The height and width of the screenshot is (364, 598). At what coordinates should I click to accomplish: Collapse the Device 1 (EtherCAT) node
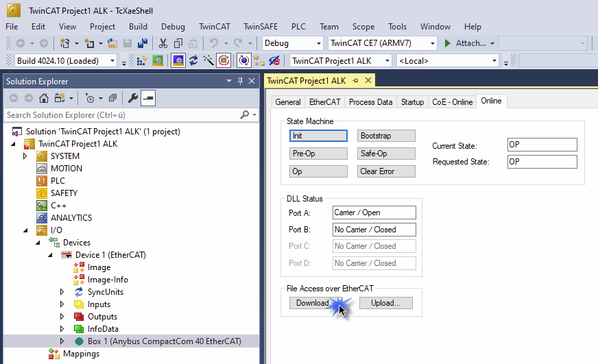pyautogui.click(x=50, y=255)
